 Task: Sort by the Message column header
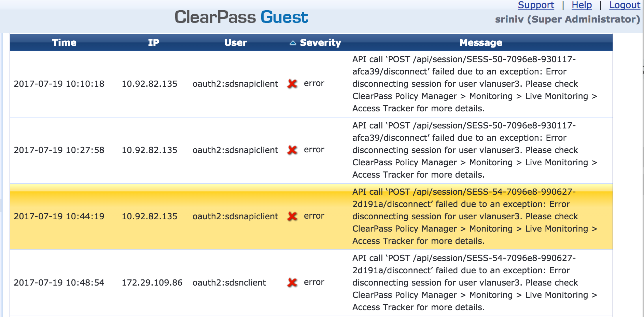coord(480,43)
